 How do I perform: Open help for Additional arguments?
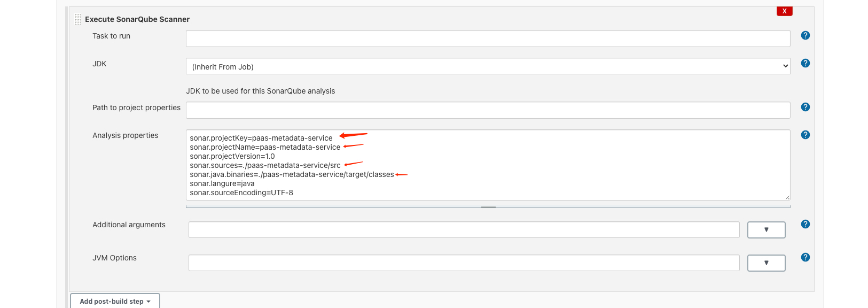click(x=806, y=224)
